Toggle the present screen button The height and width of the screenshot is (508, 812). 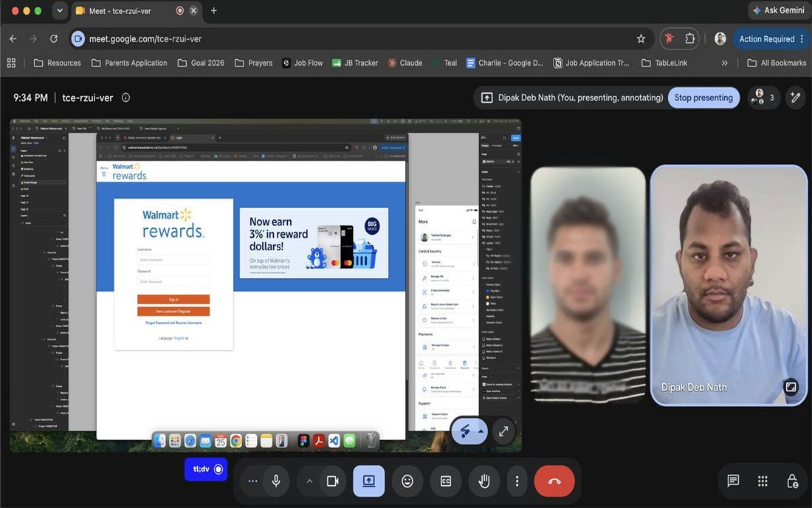point(368,481)
